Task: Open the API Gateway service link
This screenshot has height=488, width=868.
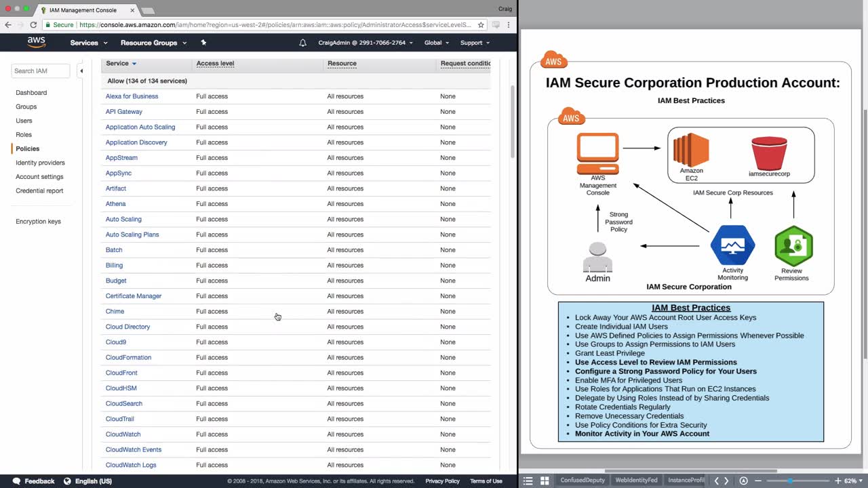Action: (x=124, y=112)
